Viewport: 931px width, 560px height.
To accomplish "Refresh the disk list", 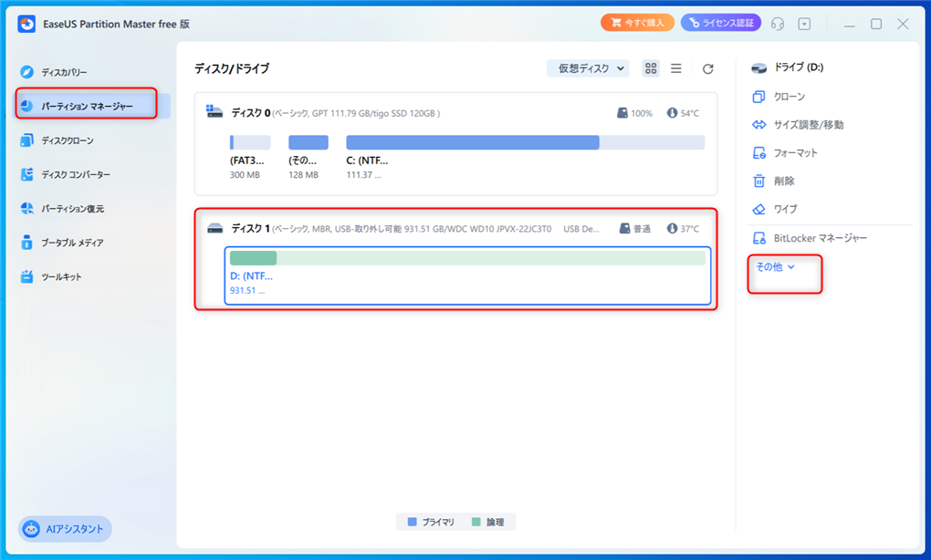I will pyautogui.click(x=707, y=68).
